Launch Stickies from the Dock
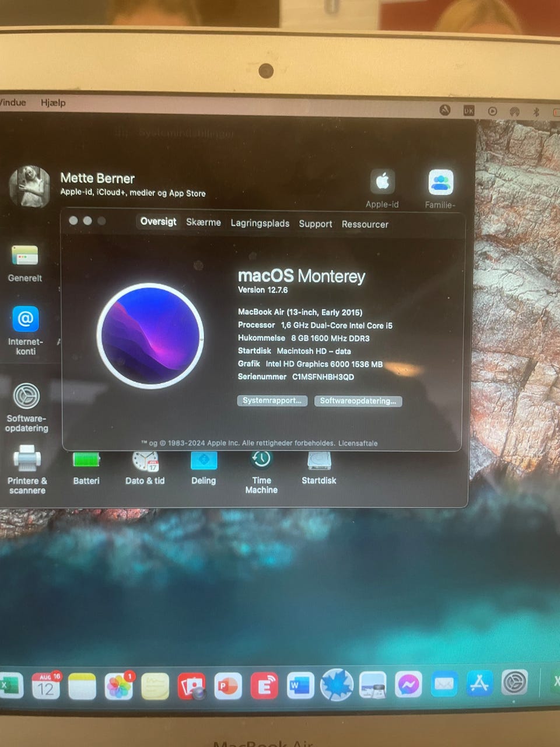Viewport: 560px width, 747px height. [155, 686]
